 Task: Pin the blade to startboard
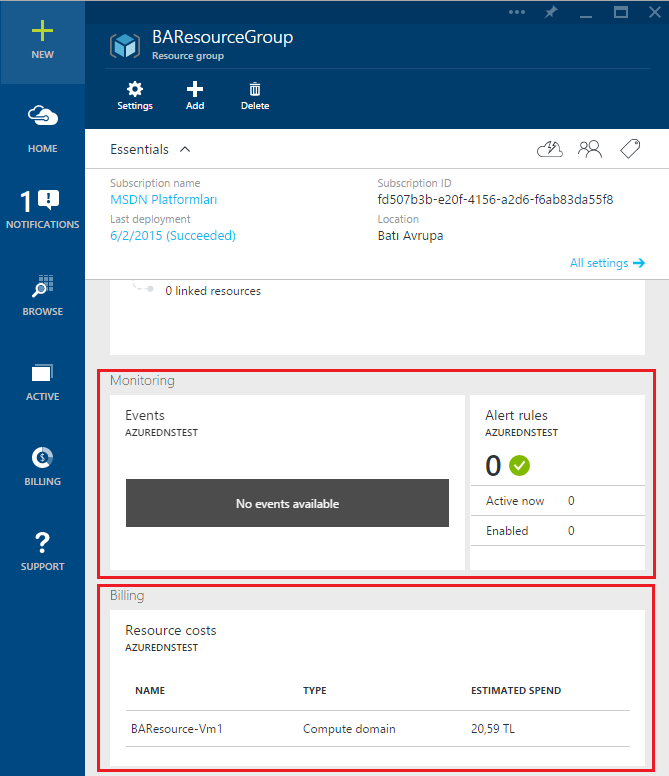551,12
